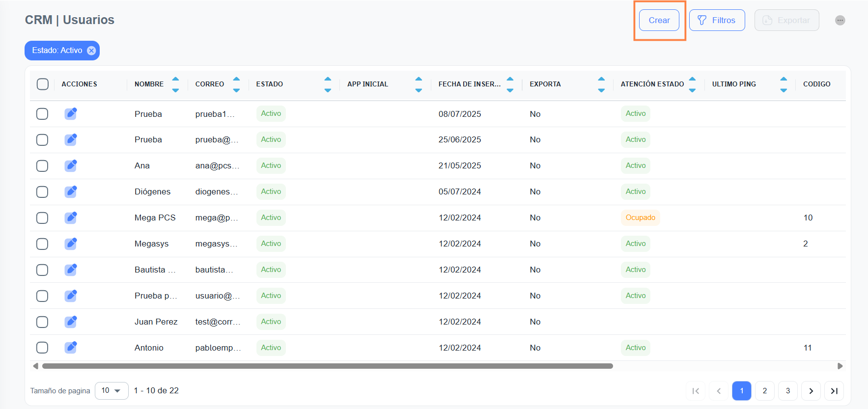Click the edit icon for Ana's row

tap(71, 165)
